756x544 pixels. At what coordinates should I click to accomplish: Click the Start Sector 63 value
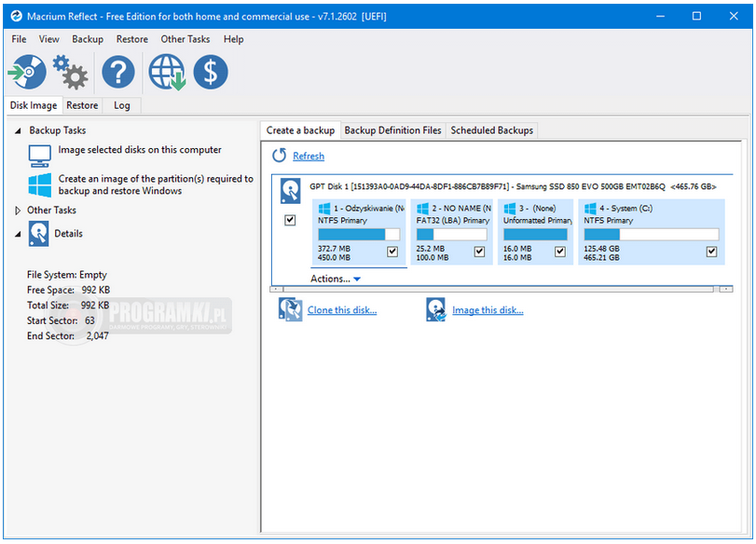pyautogui.click(x=89, y=320)
